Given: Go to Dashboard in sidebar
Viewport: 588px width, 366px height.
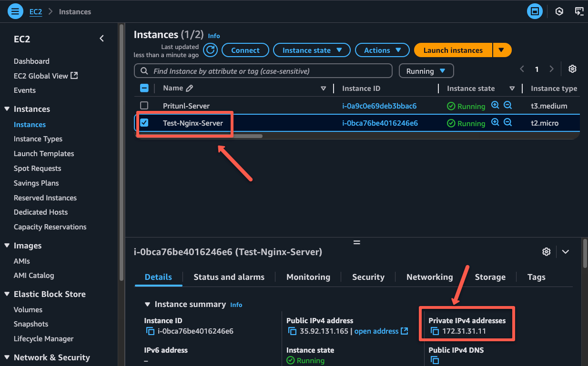Looking at the screenshot, I should click(x=31, y=61).
